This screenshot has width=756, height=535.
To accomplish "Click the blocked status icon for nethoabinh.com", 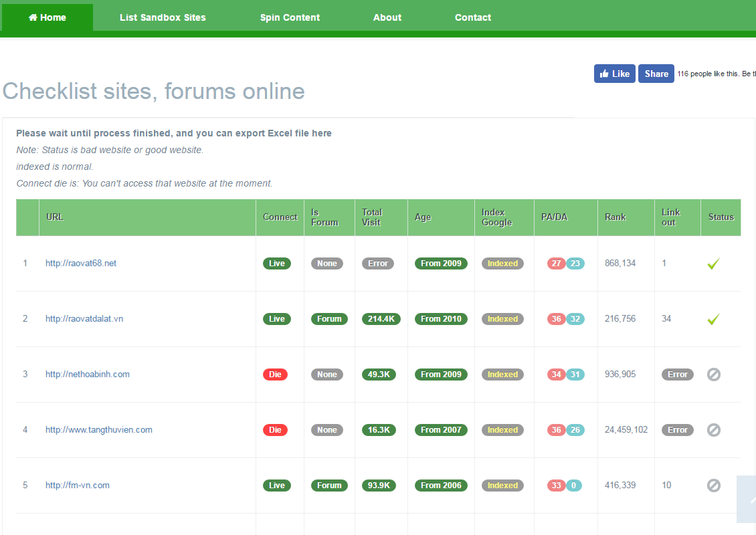I will click(x=714, y=374).
